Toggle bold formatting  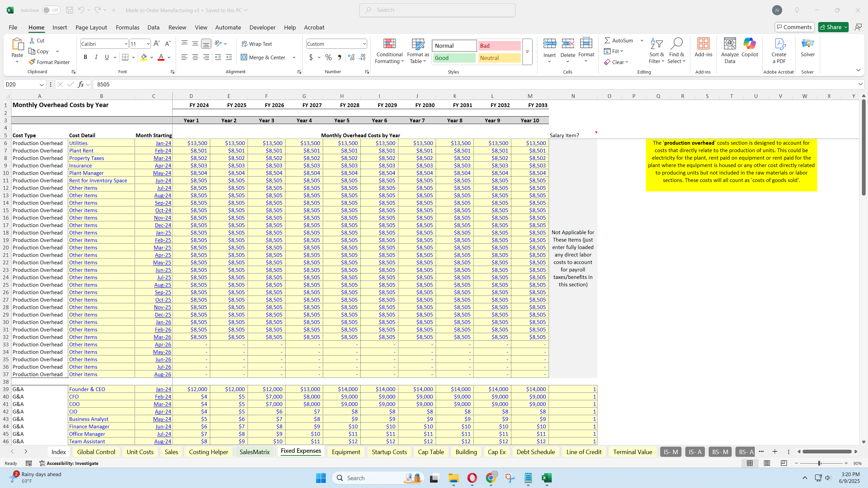[85, 57]
